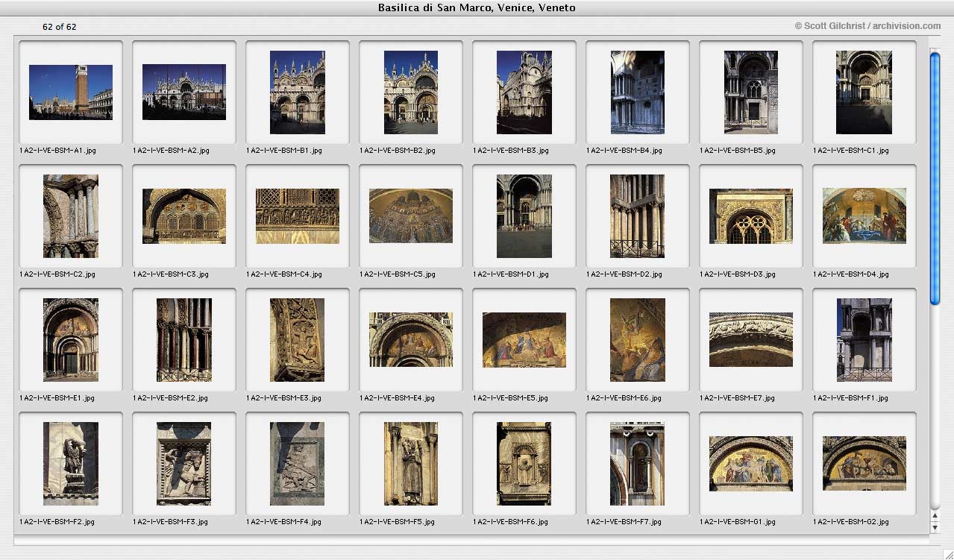Select the statue thumbnail 1A2-I-VE-BSM-F2.jpg

(x=71, y=464)
